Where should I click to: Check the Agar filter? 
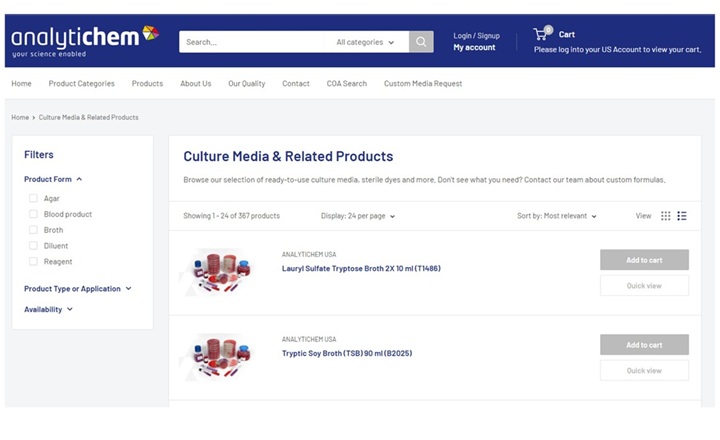[33, 198]
